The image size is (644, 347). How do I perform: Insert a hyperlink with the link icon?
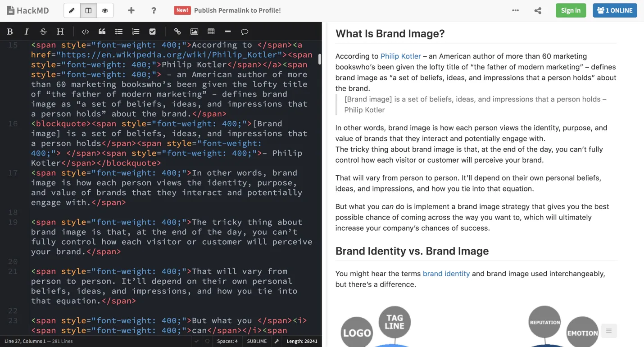click(177, 32)
